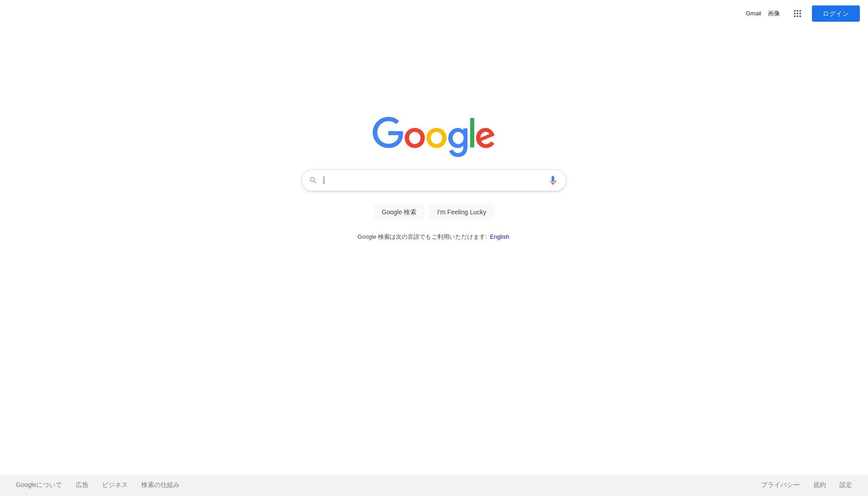
Task: Open the Google apps grid icon
Action: [x=797, y=14]
